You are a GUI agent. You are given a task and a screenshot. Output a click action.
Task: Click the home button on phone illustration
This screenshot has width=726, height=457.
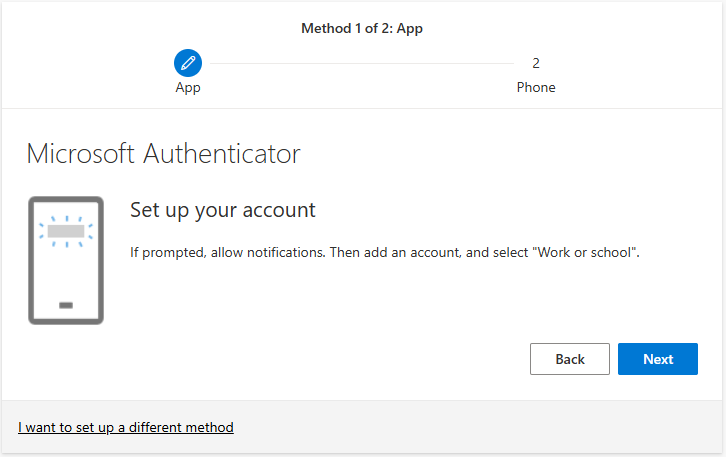click(x=66, y=305)
